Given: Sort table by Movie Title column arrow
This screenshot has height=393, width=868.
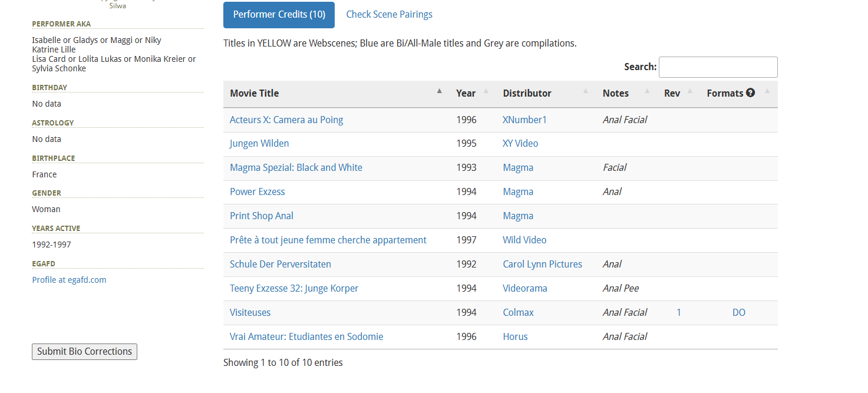Looking at the screenshot, I should [x=439, y=91].
